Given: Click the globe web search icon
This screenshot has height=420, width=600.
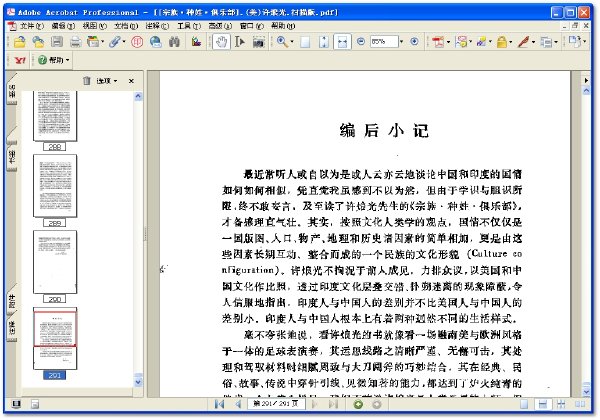Looking at the screenshot, I should point(156,42).
